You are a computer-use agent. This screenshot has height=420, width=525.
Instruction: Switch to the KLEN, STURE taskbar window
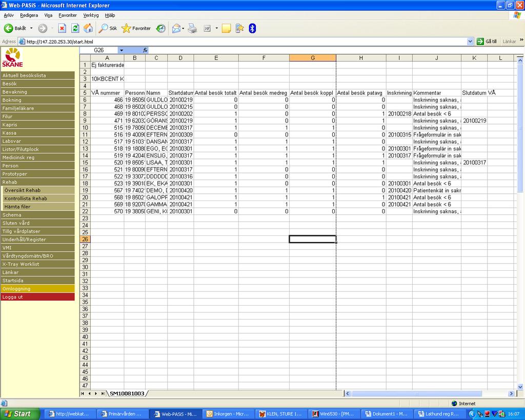pyautogui.click(x=281, y=414)
